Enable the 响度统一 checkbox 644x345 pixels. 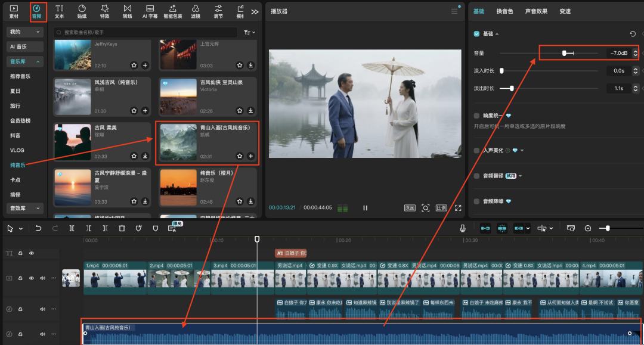coord(476,116)
